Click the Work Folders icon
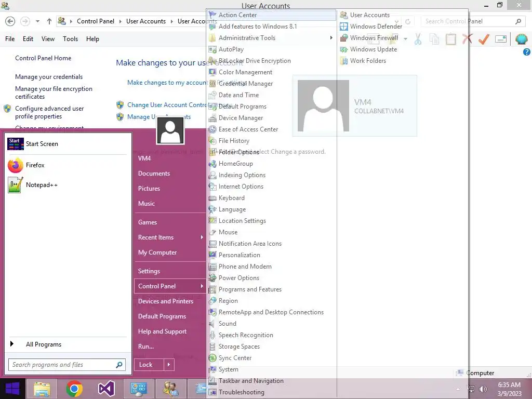The width and height of the screenshot is (532, 399). pos(344,61)
